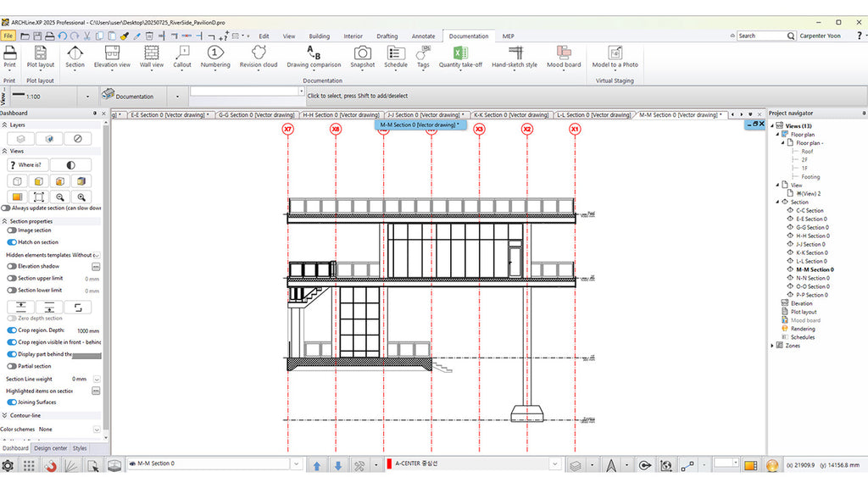Enable Section lower limit switch
Viewport: 868px width, 488px height.
12,290
